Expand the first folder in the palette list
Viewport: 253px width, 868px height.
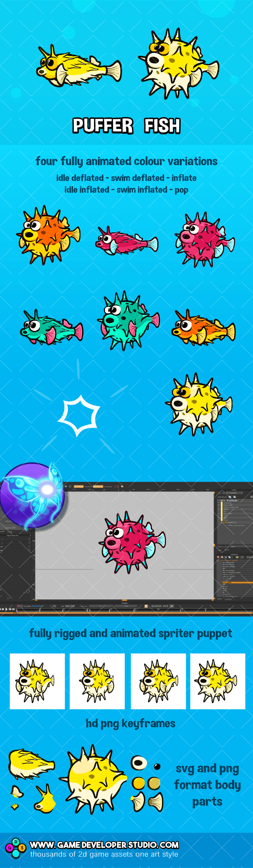(x=219, y=503)
